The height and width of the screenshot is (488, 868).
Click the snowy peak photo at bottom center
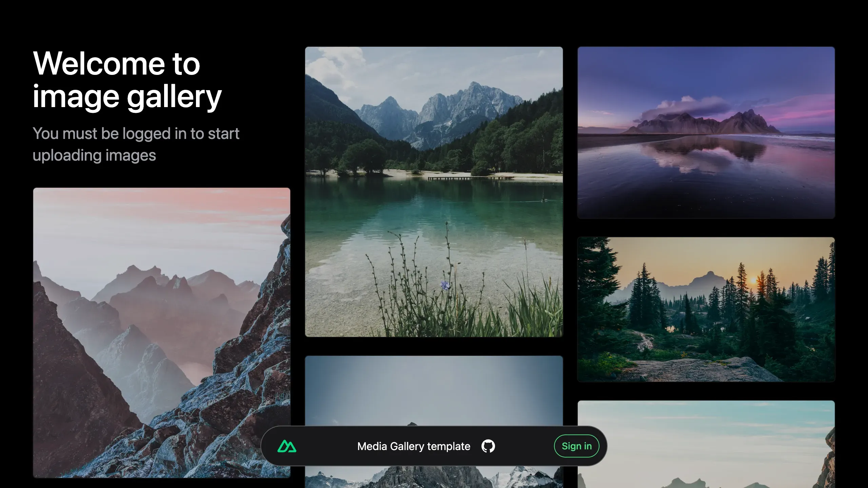tap(434, 400)
